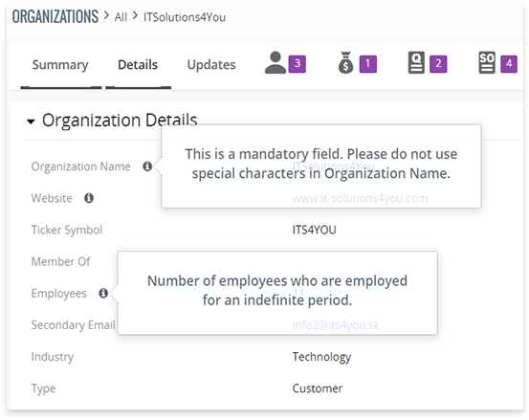529x420 pixels.
Task: Click the All breadcrumb link
Action: [x=121, y=17]
